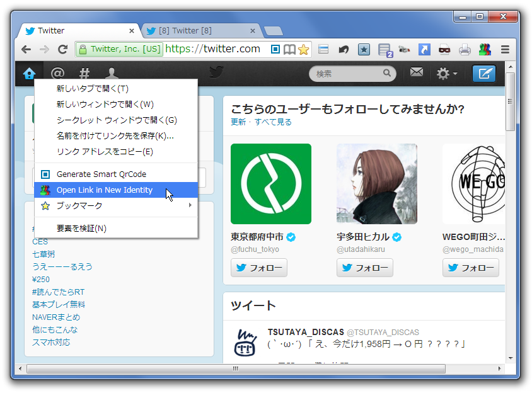Open the #読んでたらRT trend
The width and height of the screenshot is (532, 393).
59,292
